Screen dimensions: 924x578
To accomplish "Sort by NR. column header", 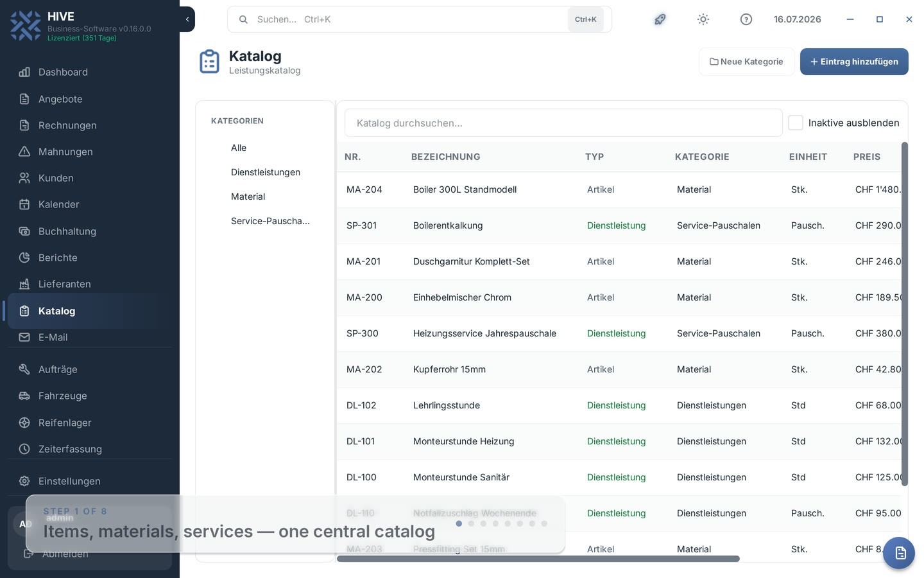I will pos(353,157).
